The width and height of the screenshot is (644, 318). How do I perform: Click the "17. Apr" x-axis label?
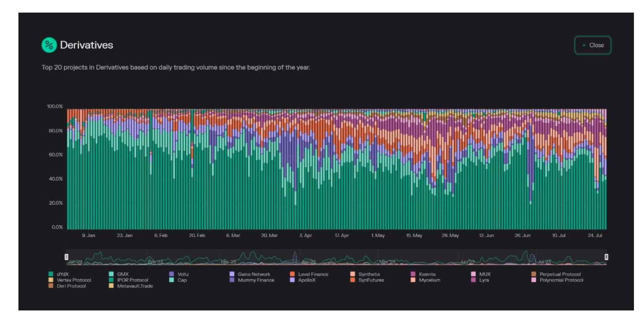(342, 236)
